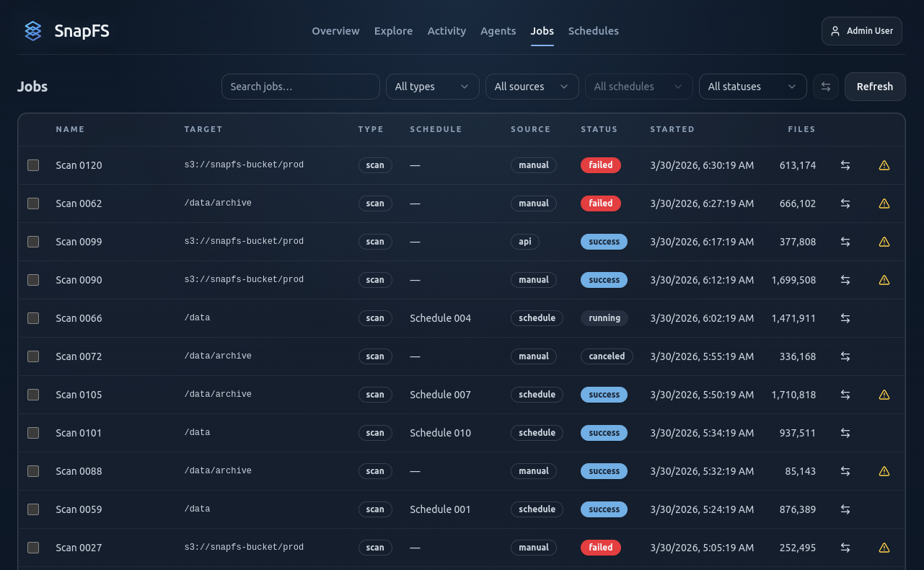
Task: Check the box next to Scan 0088
Action: tap(33, 471)
